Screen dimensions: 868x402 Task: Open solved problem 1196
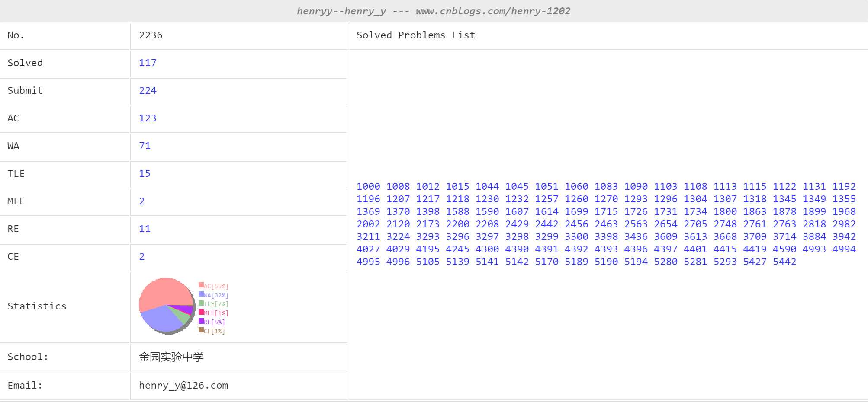[x=368, y=199]
